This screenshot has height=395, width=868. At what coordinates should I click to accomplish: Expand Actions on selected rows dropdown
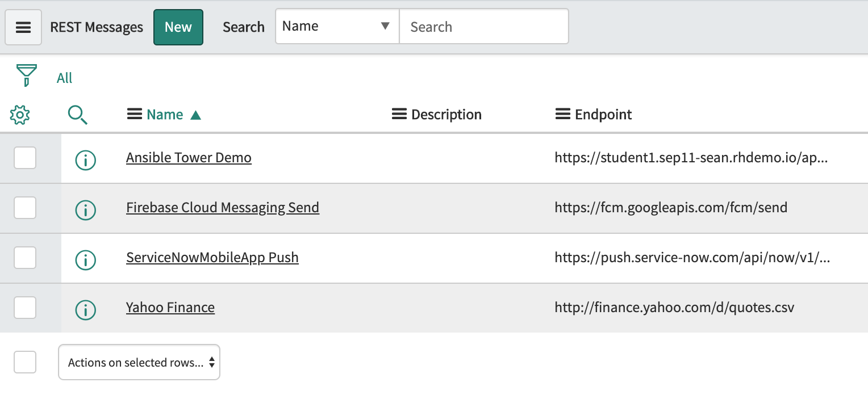coord(139,363)
